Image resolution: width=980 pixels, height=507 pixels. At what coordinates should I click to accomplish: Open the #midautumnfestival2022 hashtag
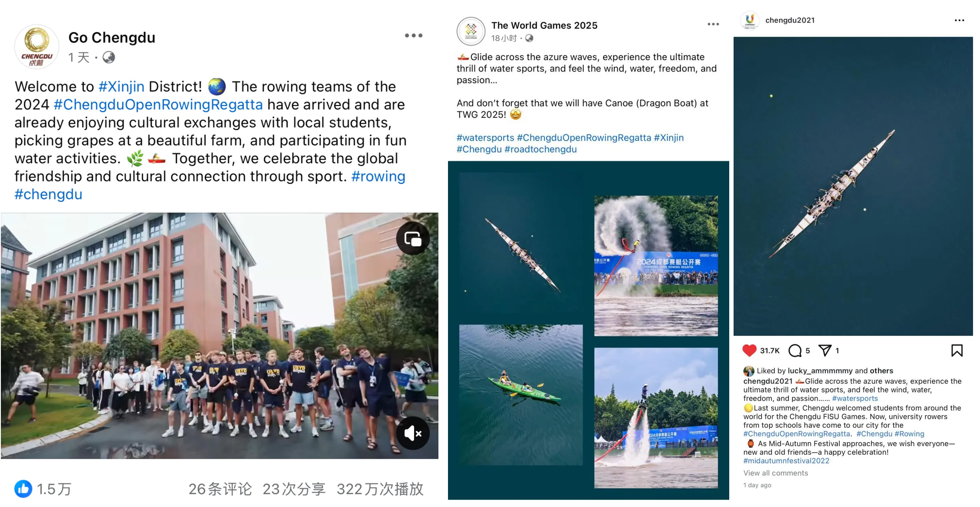tap(786, 461)
